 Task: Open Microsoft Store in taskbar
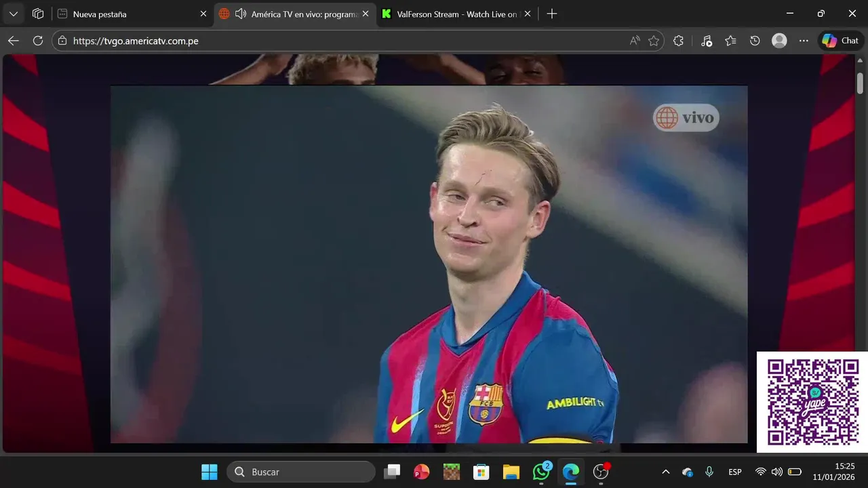481,472
